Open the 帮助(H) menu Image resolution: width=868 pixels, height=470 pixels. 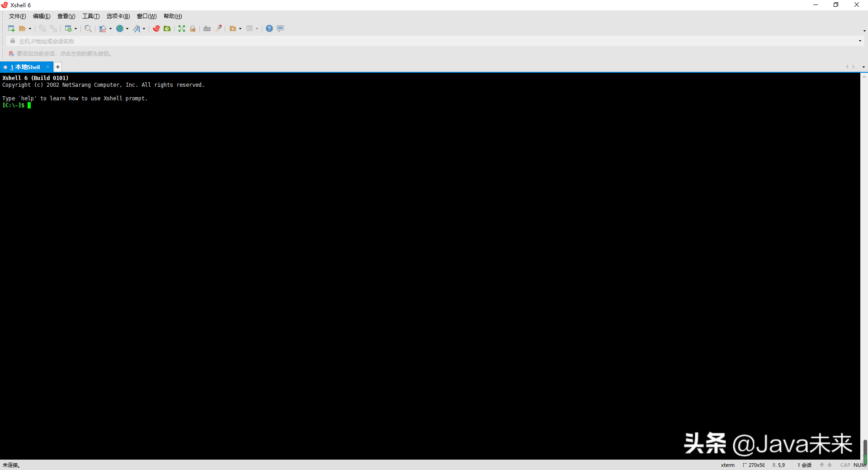[173, 16]
